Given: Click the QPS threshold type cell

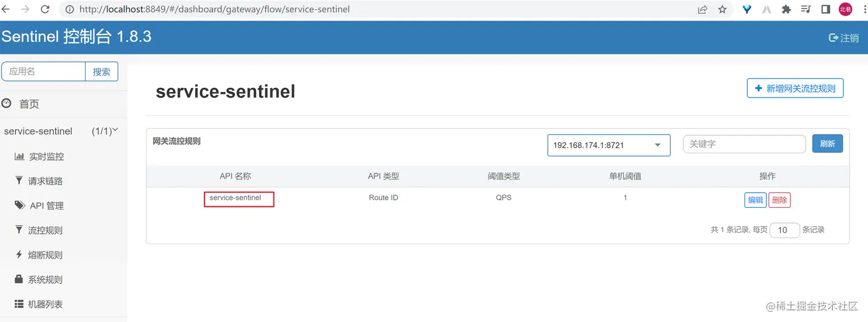Looking at the screenshot, I should click(504, 198).
